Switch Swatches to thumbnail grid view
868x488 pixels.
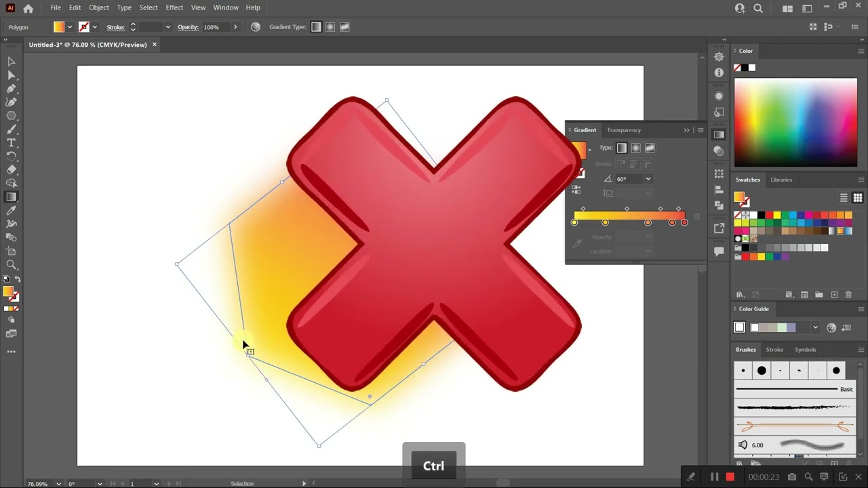coord(858,198)
